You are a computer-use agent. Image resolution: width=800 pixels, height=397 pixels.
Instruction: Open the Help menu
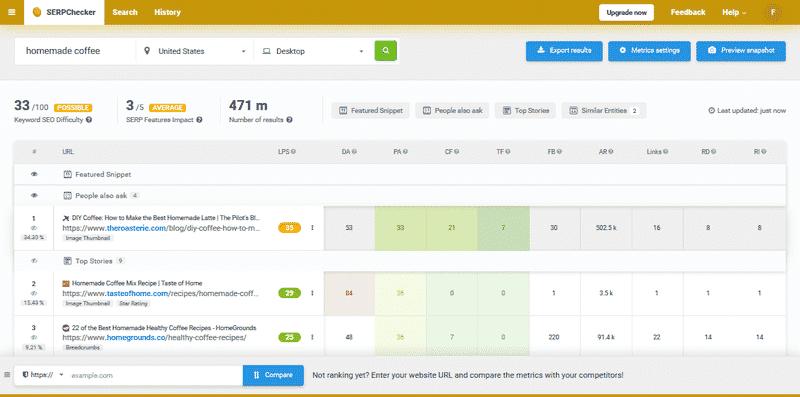click(734, 12)
